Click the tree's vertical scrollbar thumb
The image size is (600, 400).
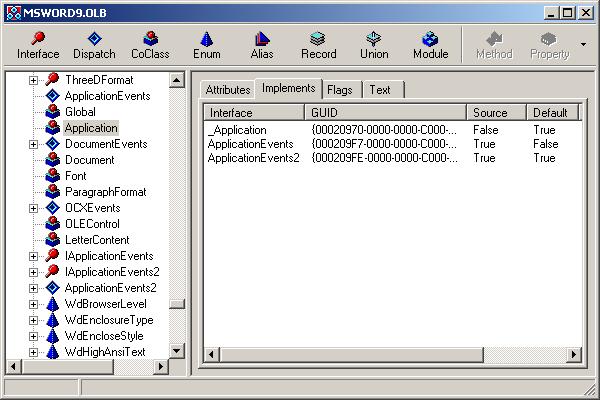point(176,304)
